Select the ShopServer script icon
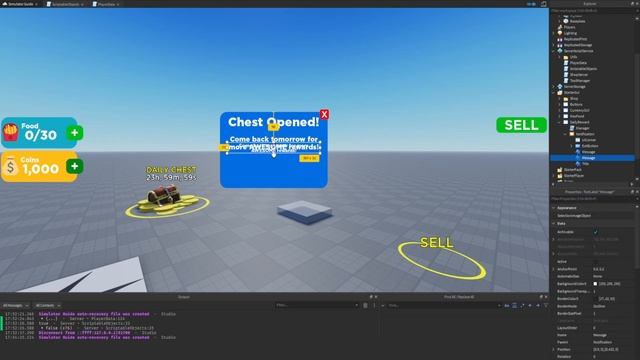 (x=566, y=75)
